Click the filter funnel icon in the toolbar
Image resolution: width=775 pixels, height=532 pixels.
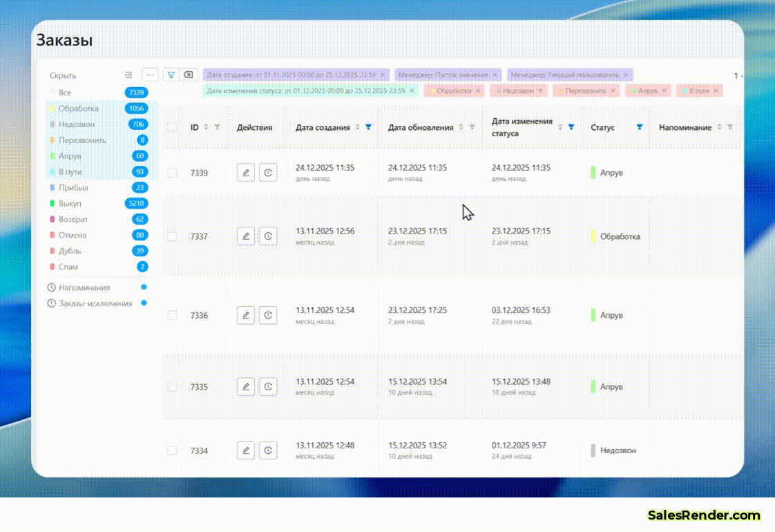[x=171, y=74]
